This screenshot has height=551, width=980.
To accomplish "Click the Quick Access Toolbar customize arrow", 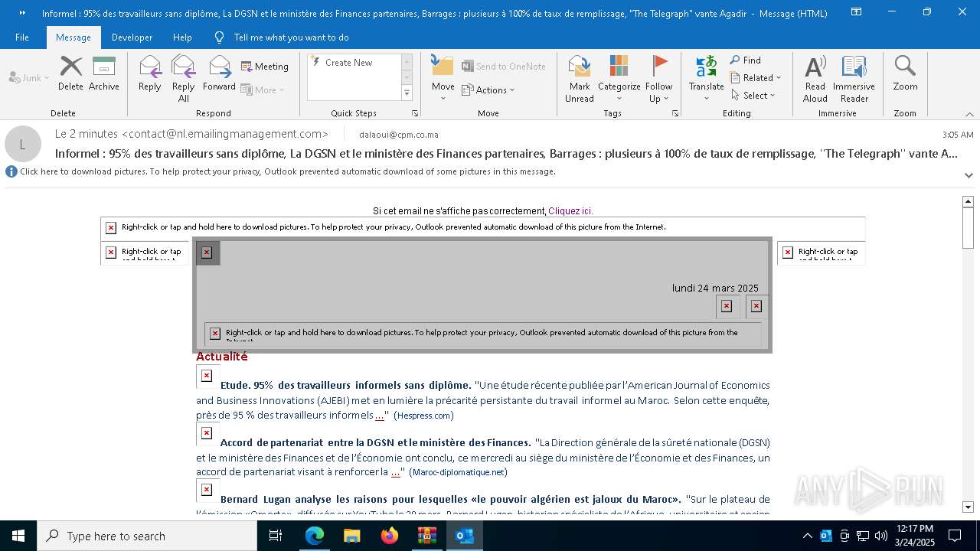I will pyautogui.click(x=22, y=12).
